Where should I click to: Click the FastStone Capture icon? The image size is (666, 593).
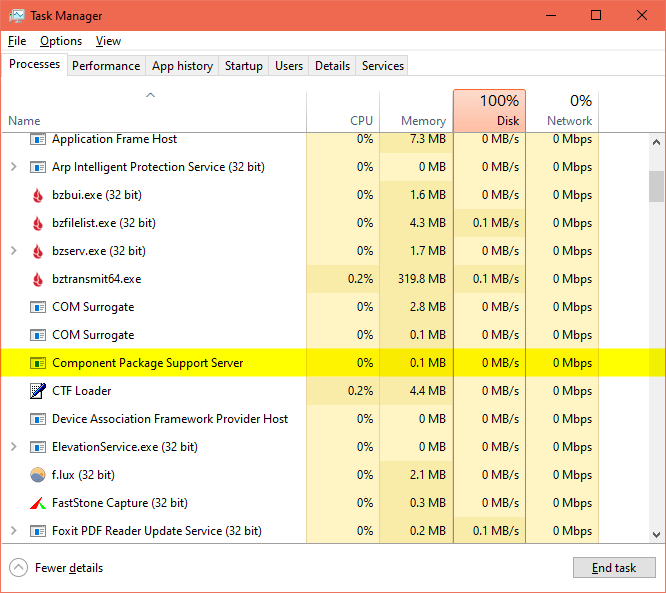(x=38, y=503)
